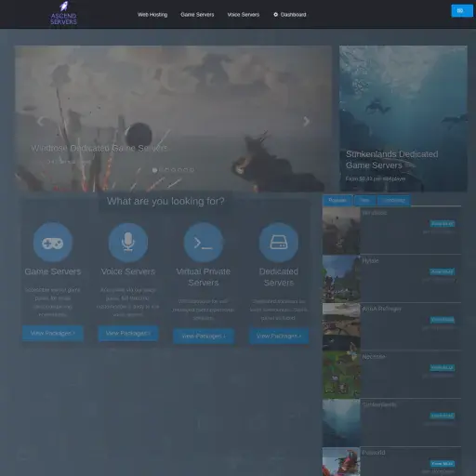The image size is (476, 476).
Task: Select the fourth carousel indicator dot
Action: (173, 170)
